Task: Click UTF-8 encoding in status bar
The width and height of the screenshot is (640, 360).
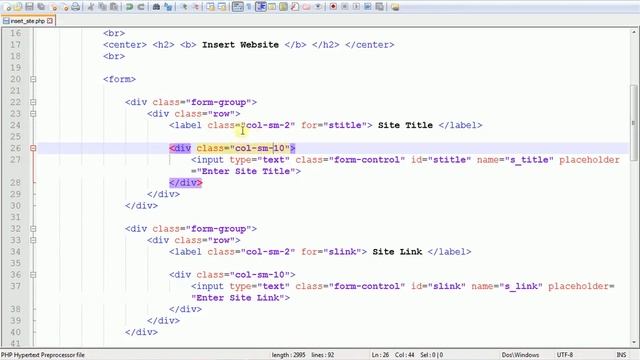Action: (565, 355)
